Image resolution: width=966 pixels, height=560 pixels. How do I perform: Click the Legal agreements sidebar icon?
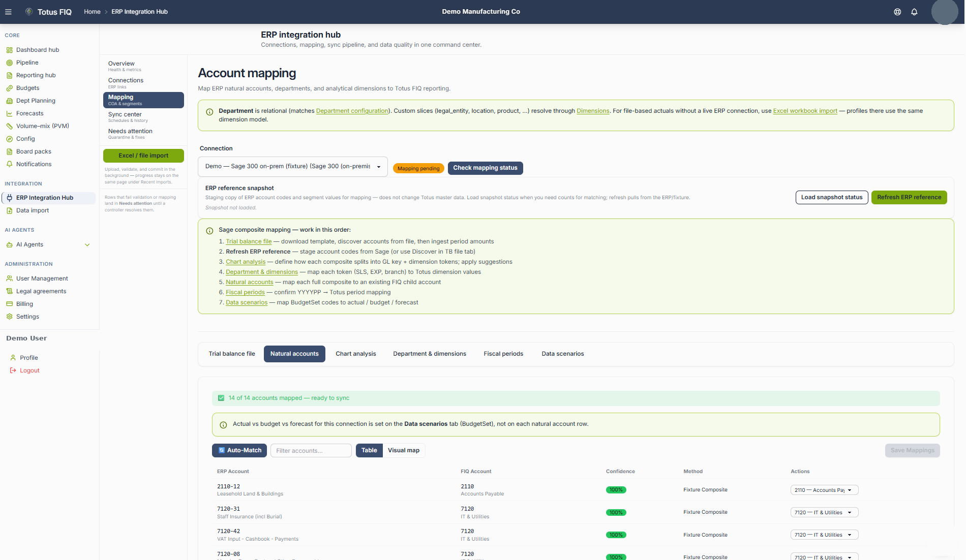point(9,291)
